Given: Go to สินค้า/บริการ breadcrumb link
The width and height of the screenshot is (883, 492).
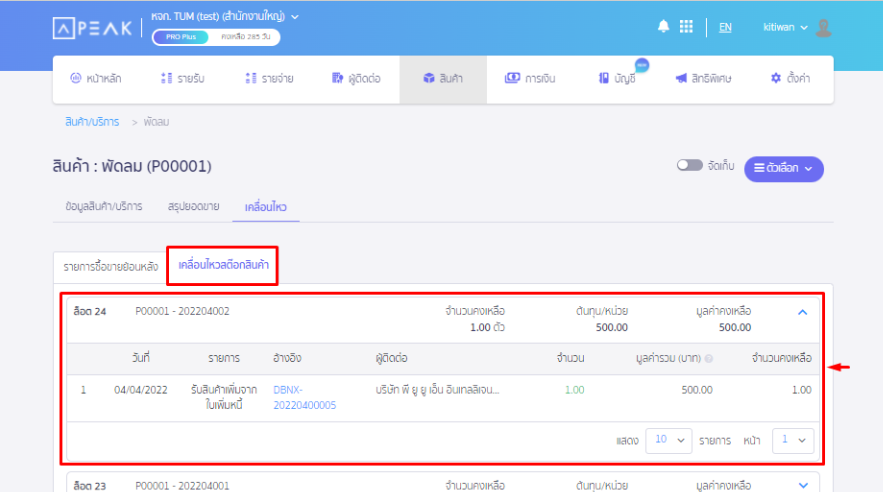Looking at the screenshot, I should 92,122.
